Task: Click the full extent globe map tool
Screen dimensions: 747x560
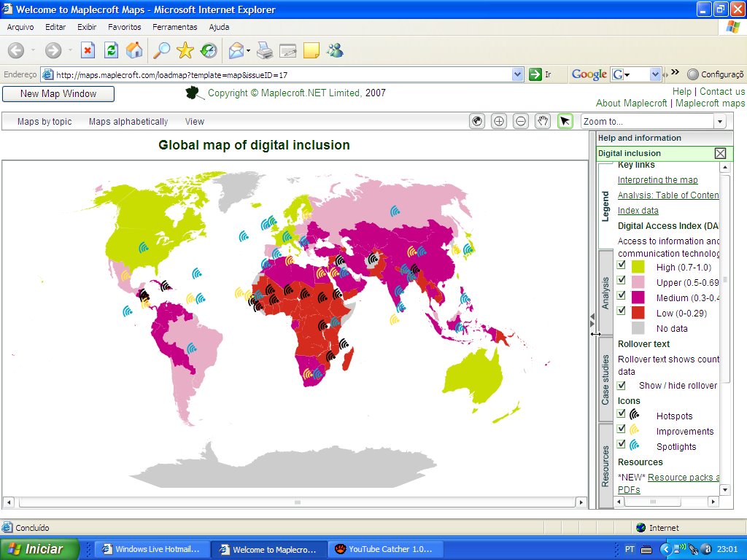Action: pos(477,122)
